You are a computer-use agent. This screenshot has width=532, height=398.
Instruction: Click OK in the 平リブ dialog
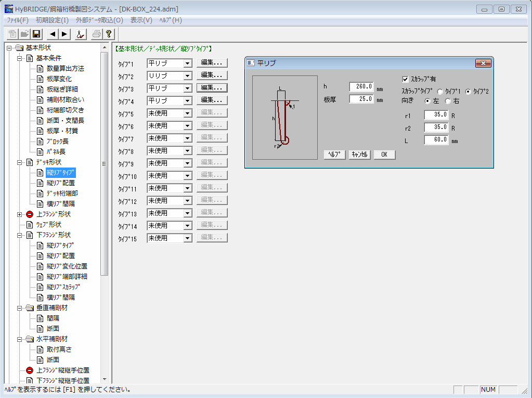coord(384,155)
